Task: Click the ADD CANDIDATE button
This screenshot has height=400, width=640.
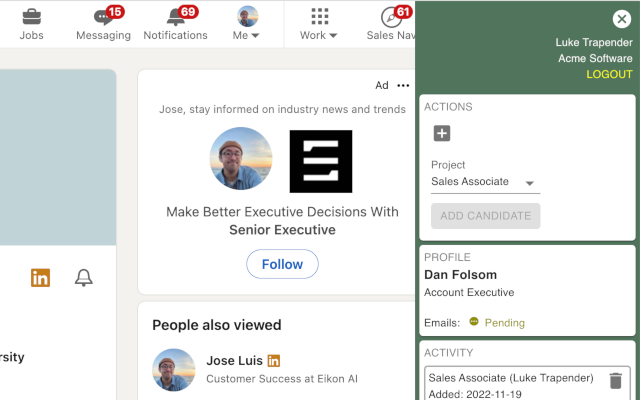Action: click(x=485, y=216)
